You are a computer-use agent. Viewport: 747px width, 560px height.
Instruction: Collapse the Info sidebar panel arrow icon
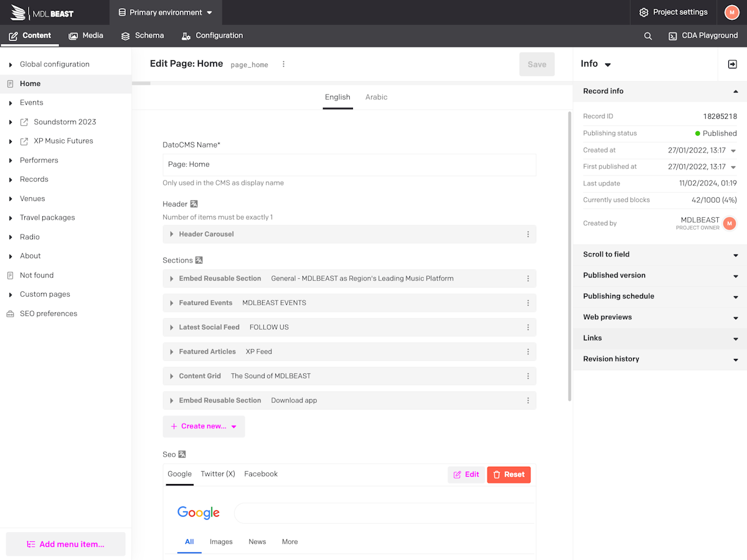pos(733,64)
